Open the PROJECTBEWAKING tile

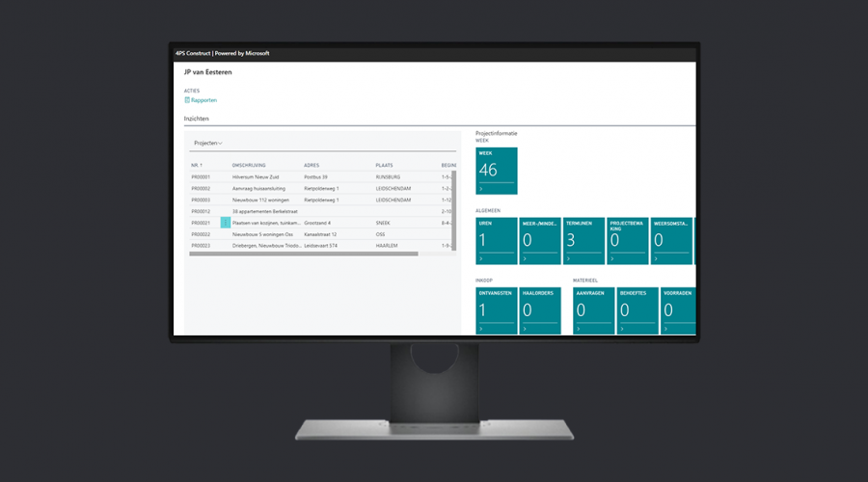pyautogui.click(x=627, y=241)
